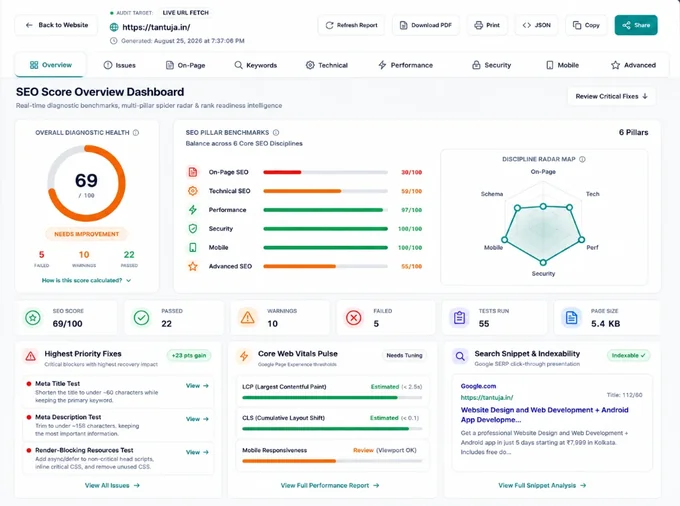Click the 6 Pillars label

(634, 132)
